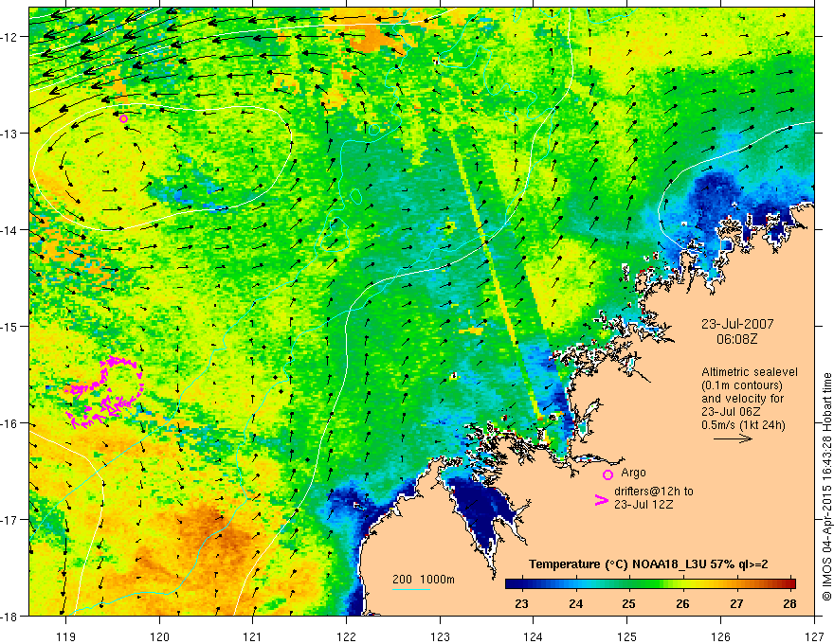Click the "23-Jul 12Z" label
The width and height of the screenshot is (834, 644).
[644, 504]
